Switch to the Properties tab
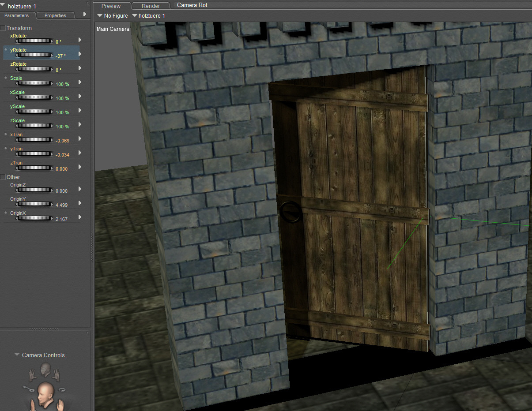The height and width of the screenshot is (411, 532). tap(55, 15)
